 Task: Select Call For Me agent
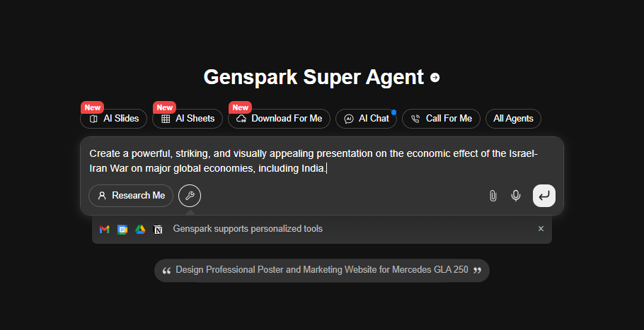pyautogui.click(x=441, y=119)
